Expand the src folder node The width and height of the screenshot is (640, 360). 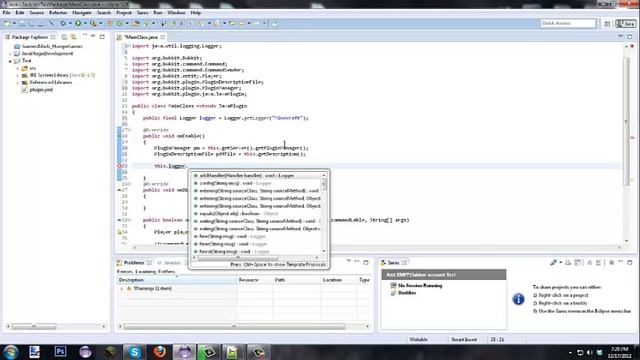pos(18,68)
